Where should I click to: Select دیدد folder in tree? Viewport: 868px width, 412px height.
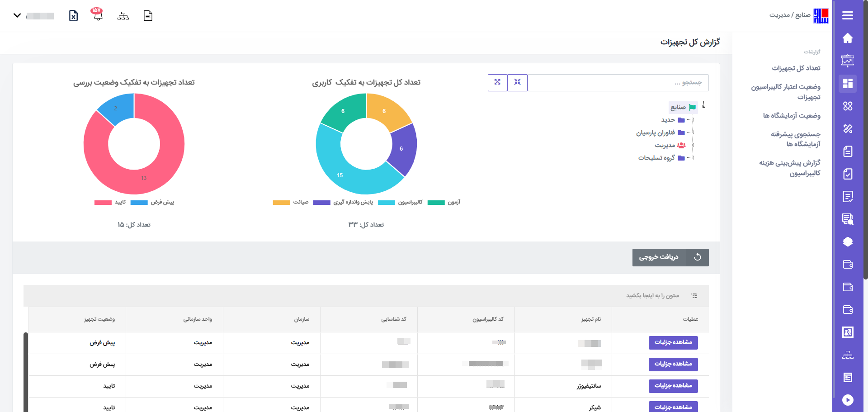(673, 120)
